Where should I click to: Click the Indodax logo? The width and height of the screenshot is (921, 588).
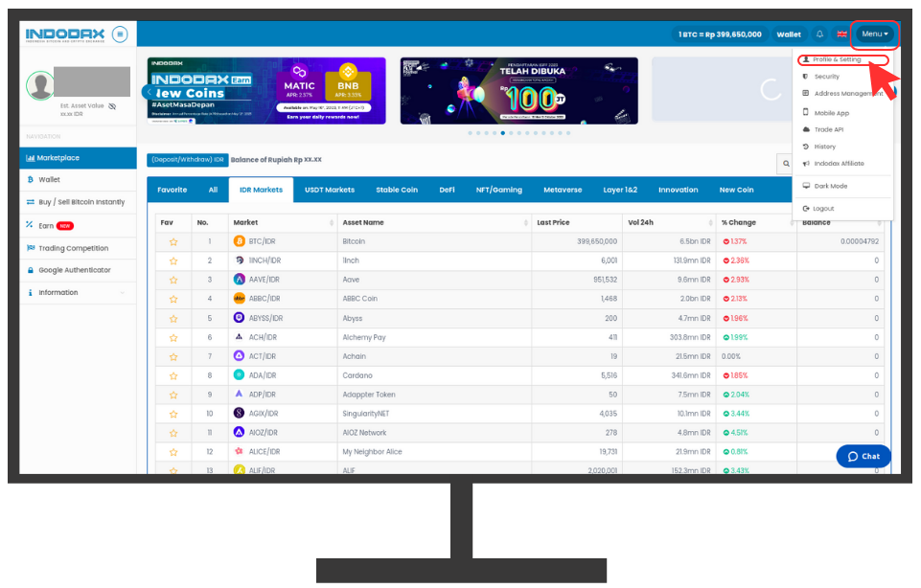[x=65, y=34]
